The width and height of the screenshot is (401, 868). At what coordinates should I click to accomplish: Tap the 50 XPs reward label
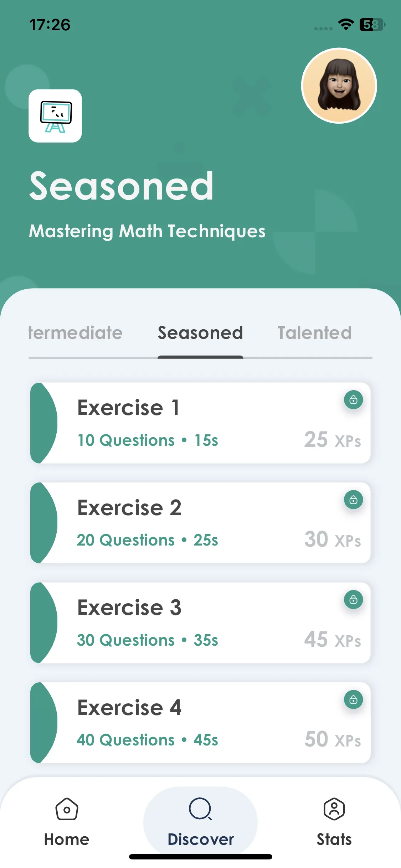click(x=333, y=739)
